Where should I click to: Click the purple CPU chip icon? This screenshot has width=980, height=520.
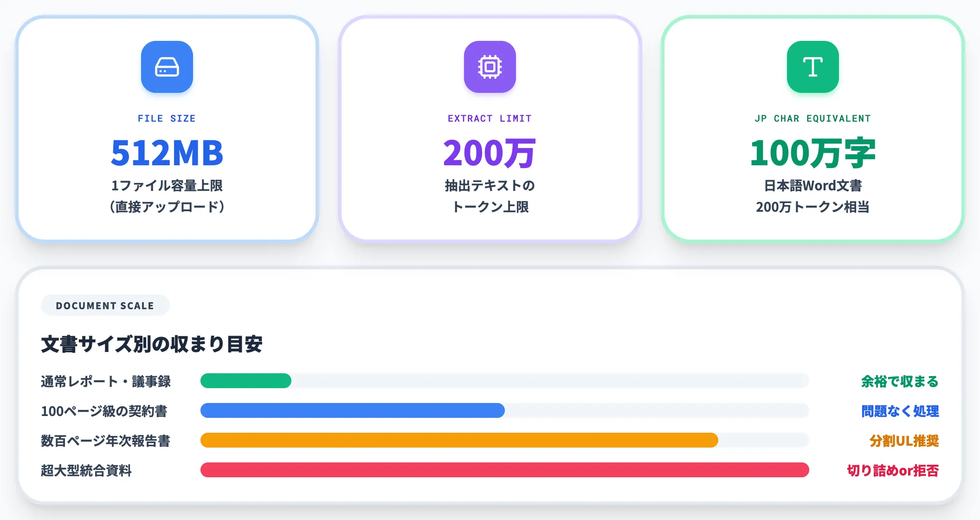[490, 67]
